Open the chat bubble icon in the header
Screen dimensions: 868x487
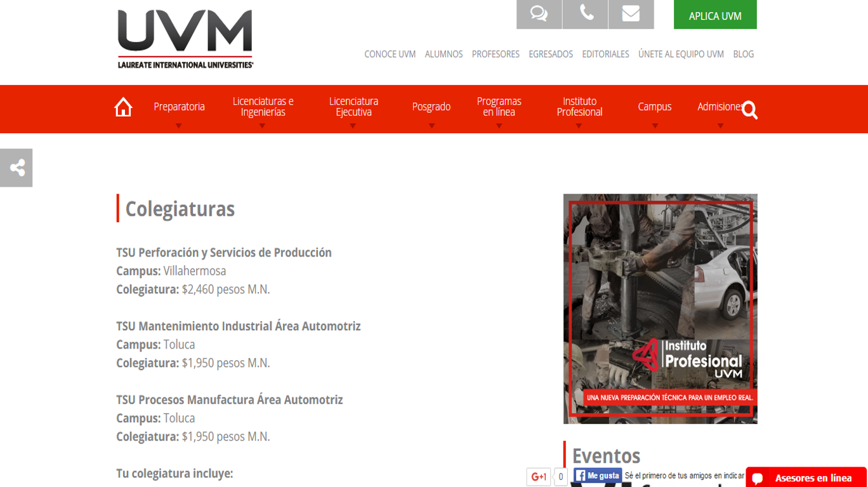(538, 14)
